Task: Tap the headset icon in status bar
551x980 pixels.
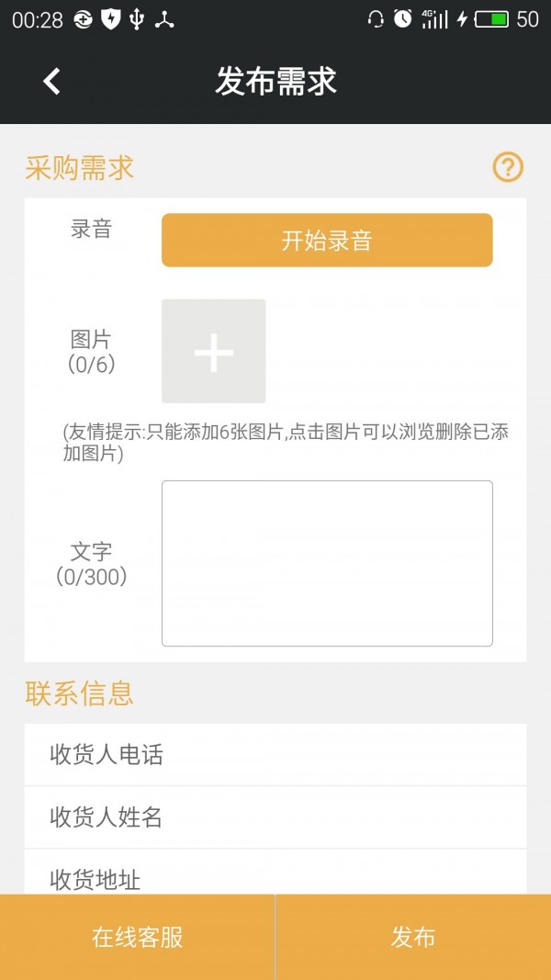Action: pos(375,19)
